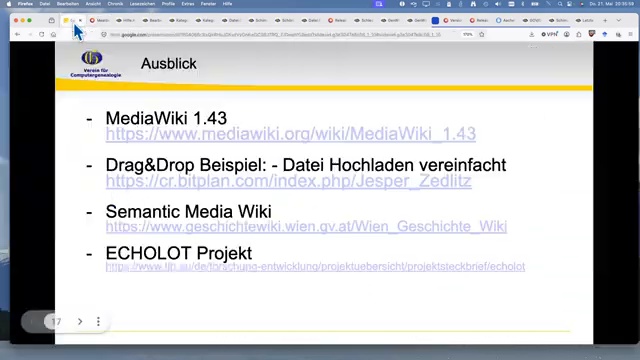Open the Firefox hamburger application menu
The height and width of the screenshot is (360, 640).
click(630, 35)
